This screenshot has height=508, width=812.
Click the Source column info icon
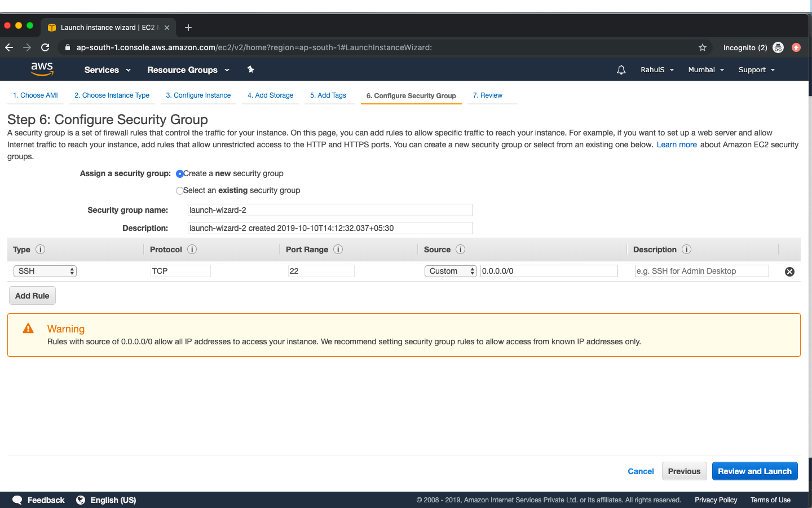(460, 249)
